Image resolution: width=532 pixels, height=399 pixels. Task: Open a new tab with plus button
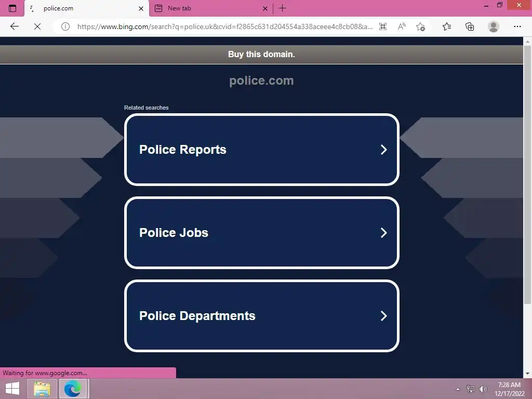click(x=282, y=8)
